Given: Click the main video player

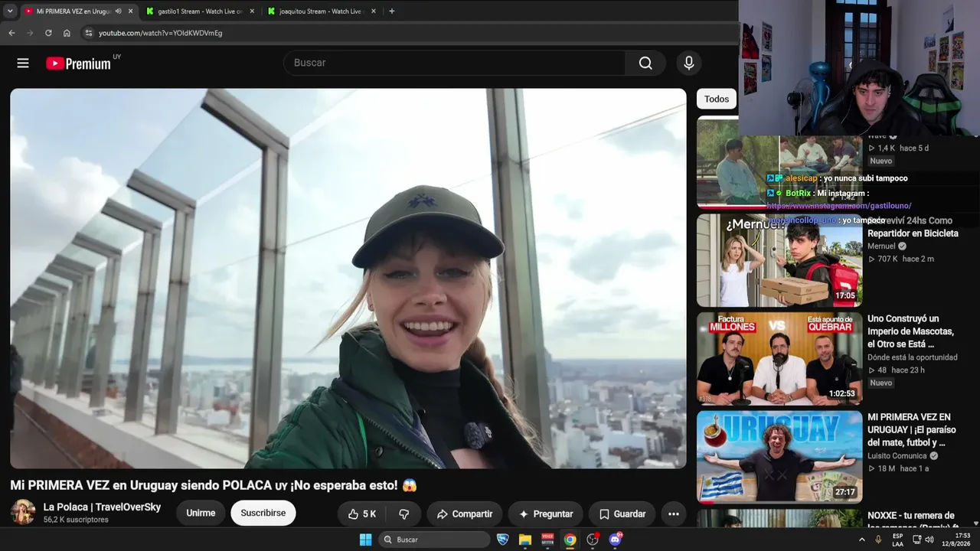Looking at the screenshot, I should [348, 279].
